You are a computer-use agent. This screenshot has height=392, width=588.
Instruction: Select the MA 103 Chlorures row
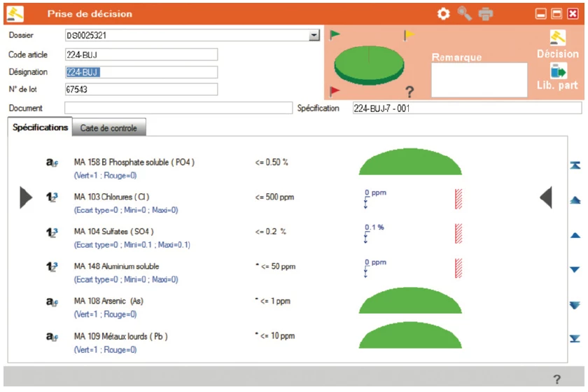(112, 197)
